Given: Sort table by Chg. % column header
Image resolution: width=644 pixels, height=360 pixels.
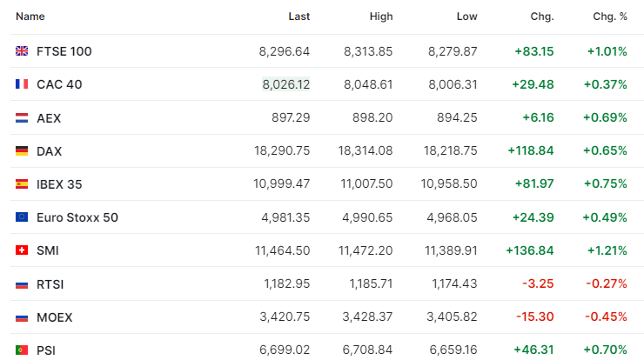Looking at the screenshot, I should 610,17.
